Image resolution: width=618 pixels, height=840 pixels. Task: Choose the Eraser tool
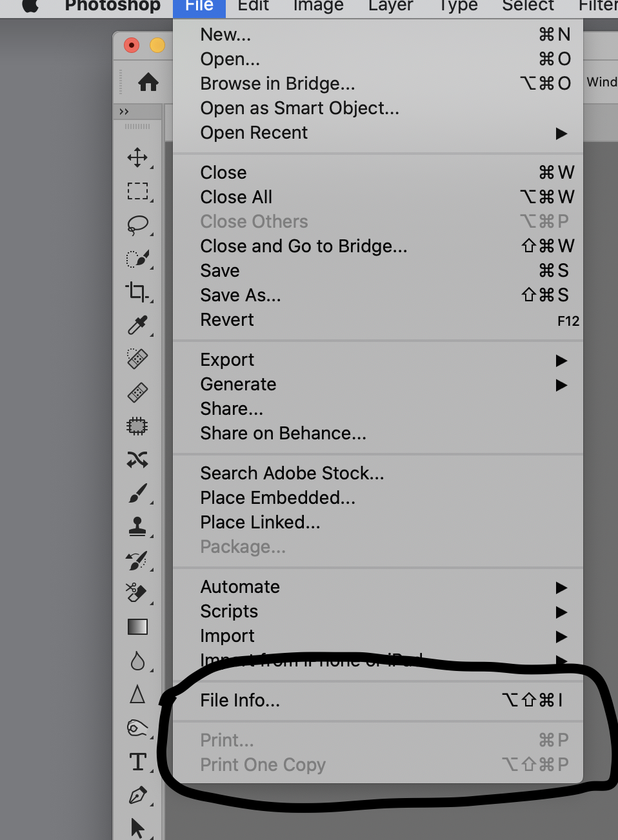(138, 593)
